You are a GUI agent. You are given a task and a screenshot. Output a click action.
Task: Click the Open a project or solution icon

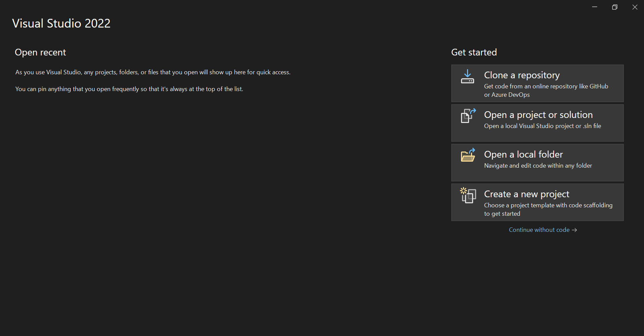pos(468,116)
